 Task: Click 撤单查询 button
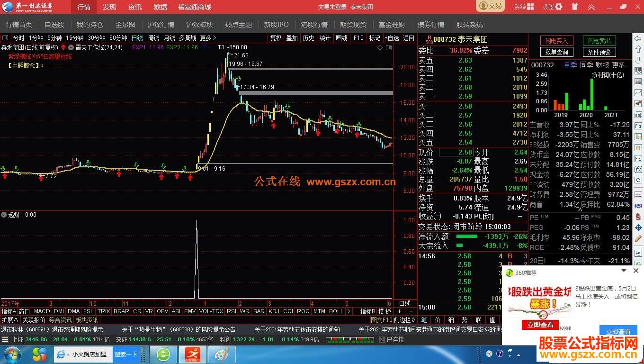(x=556, y=52)
